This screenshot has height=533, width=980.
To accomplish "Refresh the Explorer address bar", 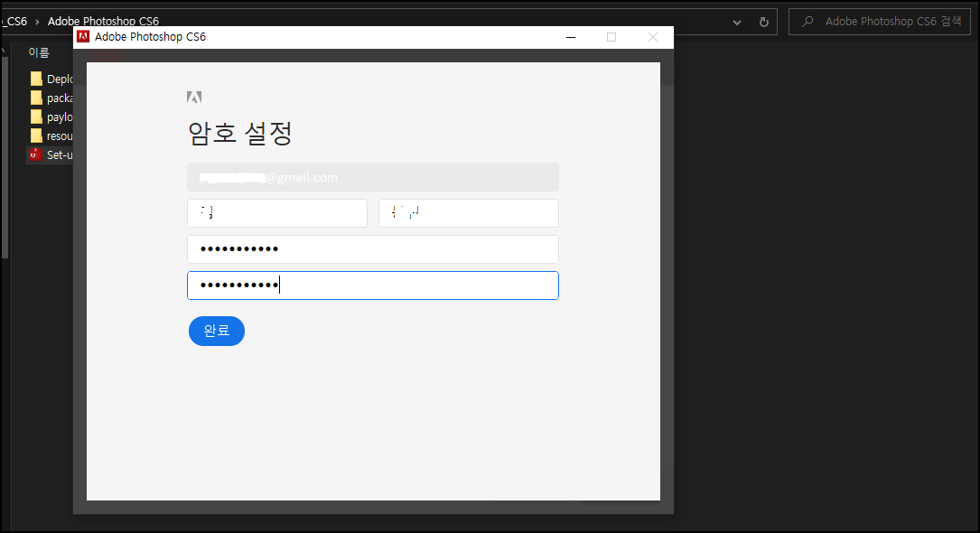I will click(764, 22).
